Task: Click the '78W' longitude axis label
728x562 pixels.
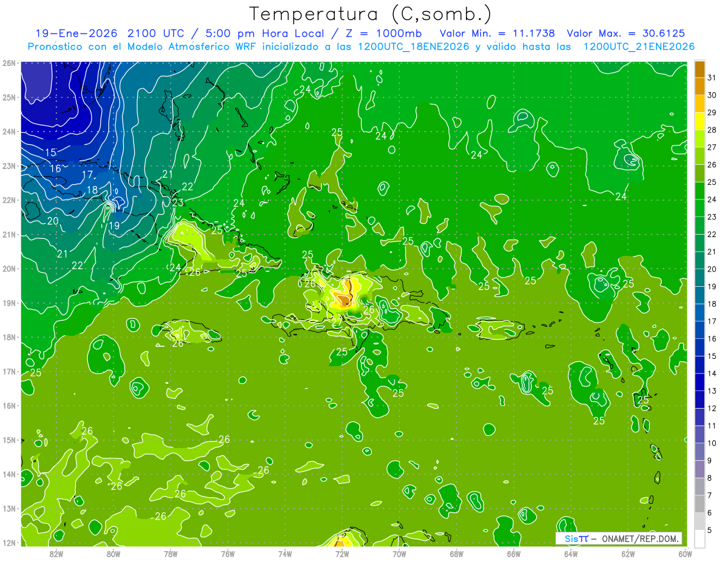Action: [x=170, y=554]
